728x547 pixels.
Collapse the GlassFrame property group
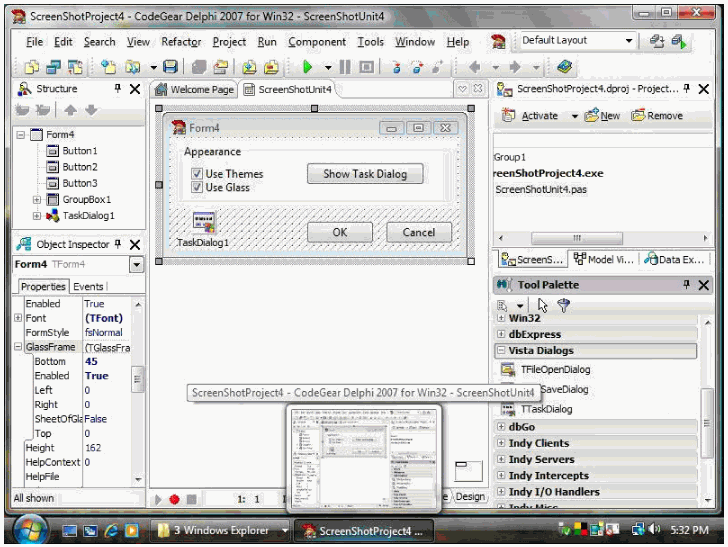coord(18,348)
